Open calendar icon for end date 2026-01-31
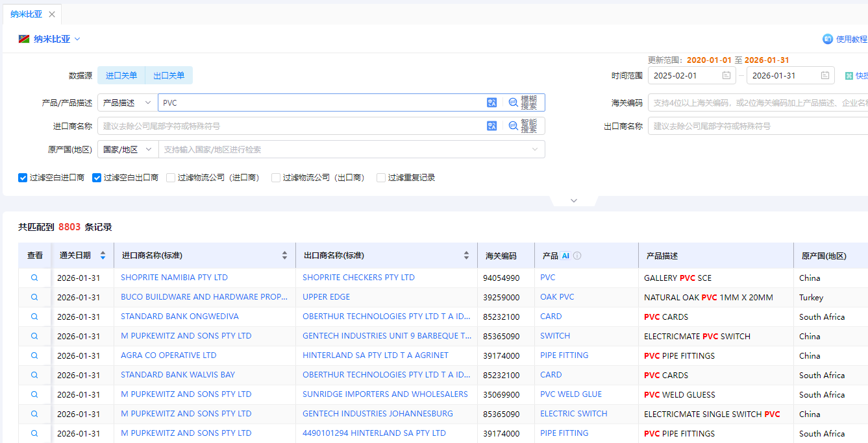This screenshot has width=868, height=443. click(x=825, y=76)
